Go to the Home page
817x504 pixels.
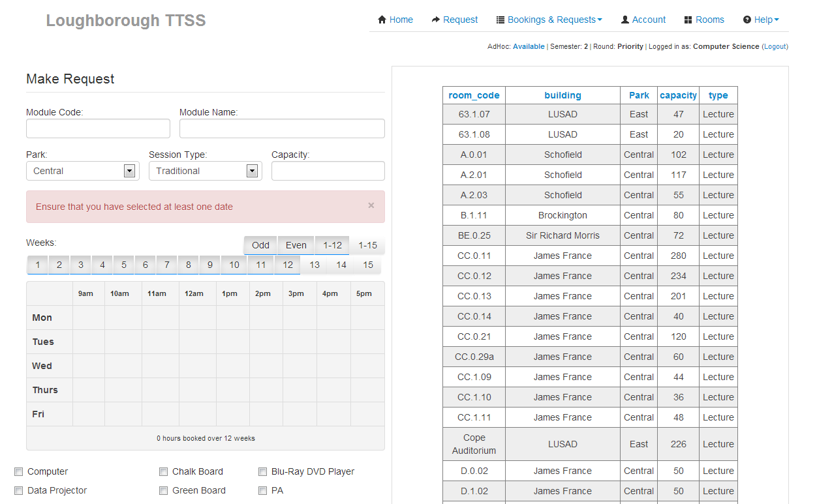(395, 20)
